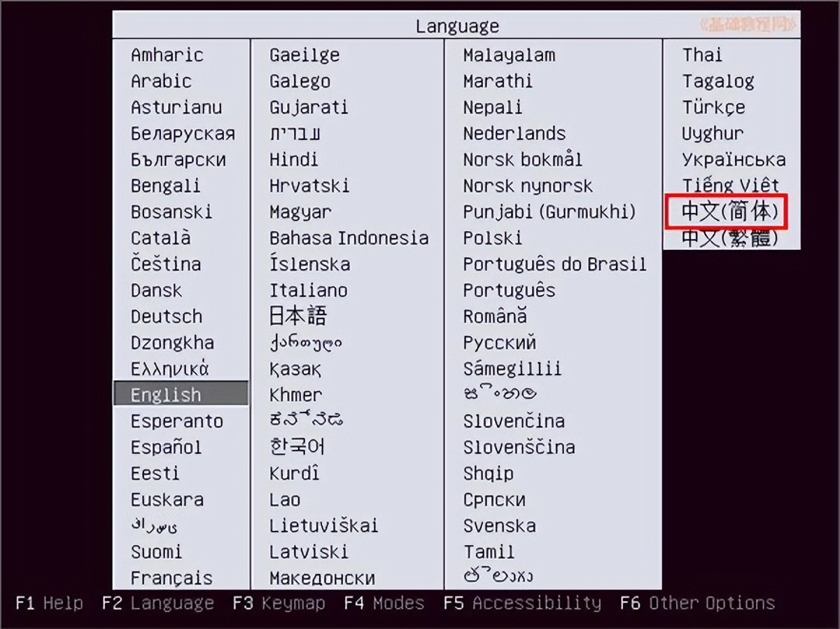Select 日本語 as the system language
This screenshot has width=840, height=629.
[297, 316]
